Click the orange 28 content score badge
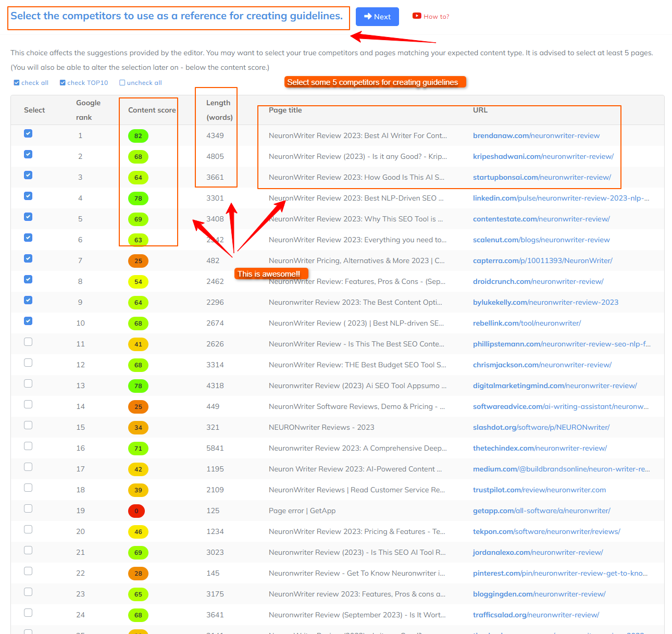This screenshot has width=672, height=634. 138,574
